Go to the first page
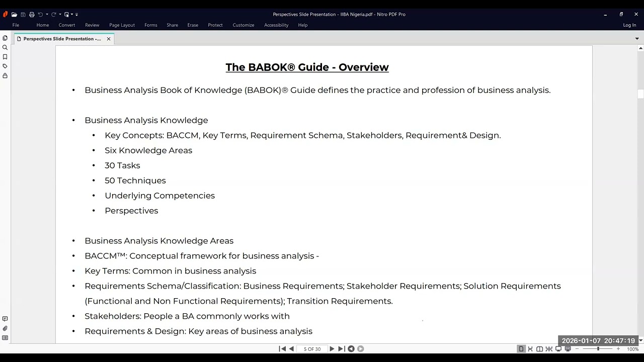 click(x=282, y=349)
